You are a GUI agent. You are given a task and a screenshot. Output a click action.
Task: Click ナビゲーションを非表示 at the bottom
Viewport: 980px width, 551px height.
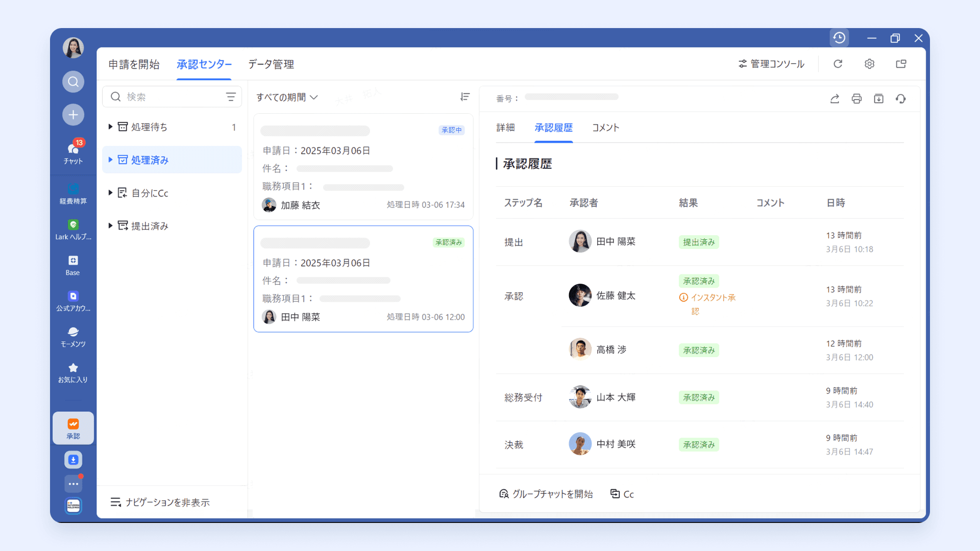click(x=160, y=503)
